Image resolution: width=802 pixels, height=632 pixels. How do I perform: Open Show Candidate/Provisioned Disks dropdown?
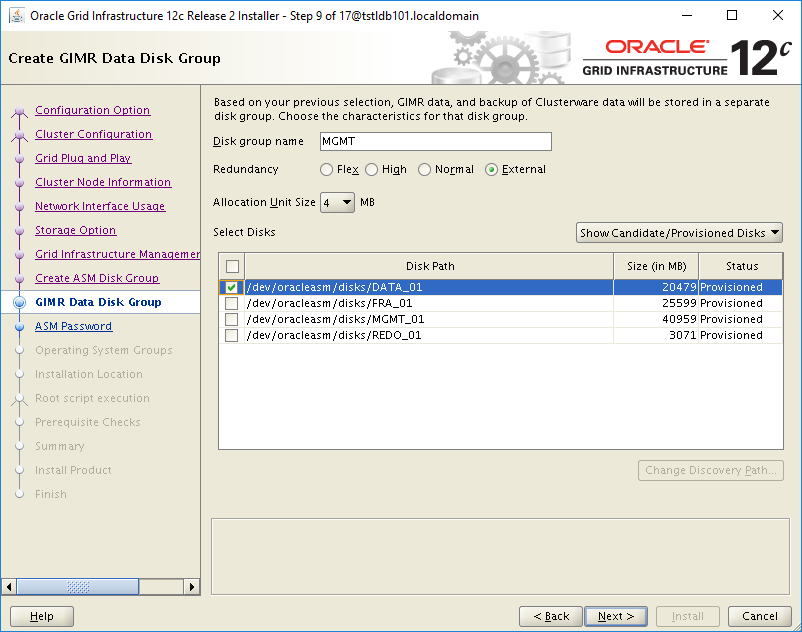[679, 233]
